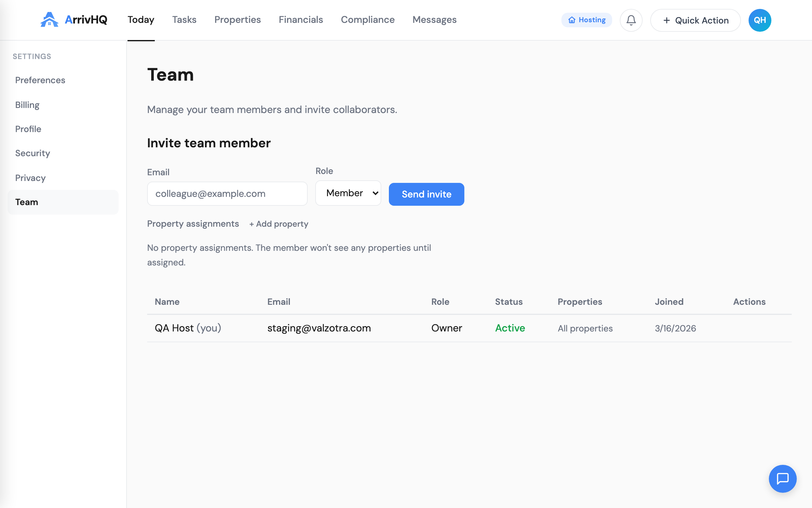Click the 'Property assignments' label
The image size is (812, 508).
pos(193,224)
